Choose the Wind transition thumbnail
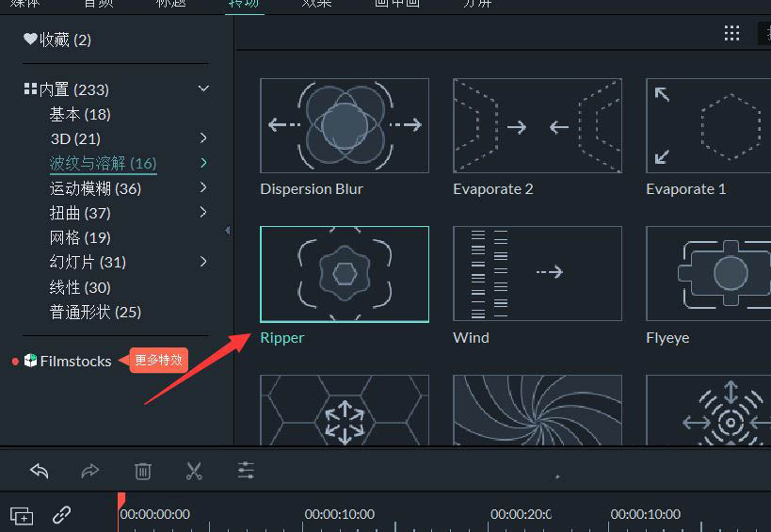Screen dimensions: 771x532 (537, 273)
